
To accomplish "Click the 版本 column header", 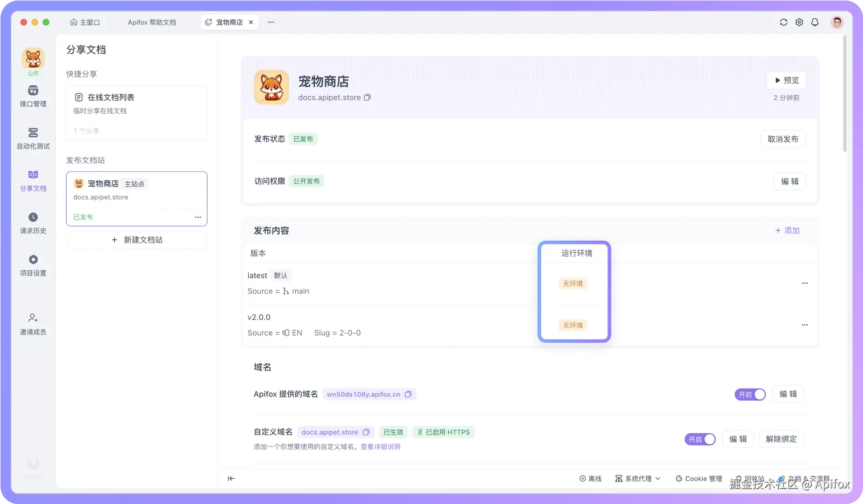I will tap(258, 254).
